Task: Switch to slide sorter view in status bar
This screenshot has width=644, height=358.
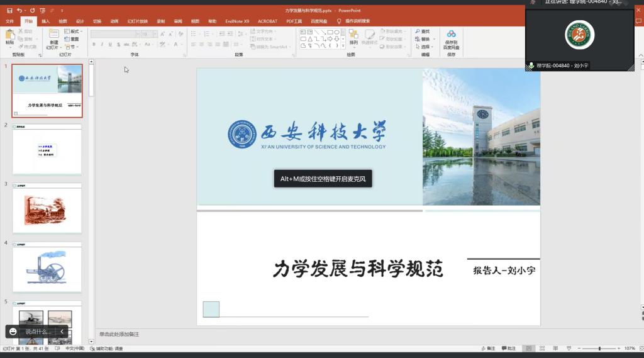Action: coord(541,349)
